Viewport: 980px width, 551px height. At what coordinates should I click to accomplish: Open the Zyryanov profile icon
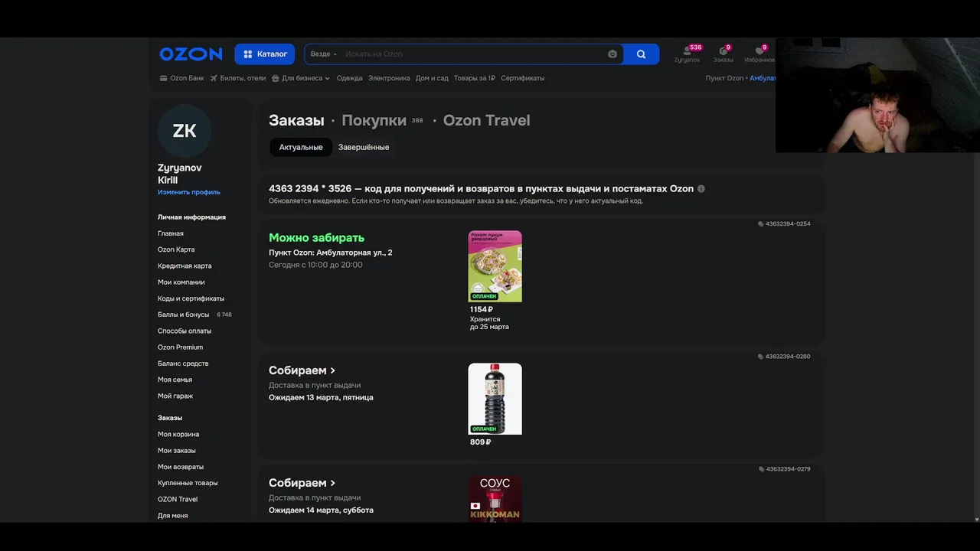pyautogui.click(x=687, y=54)
